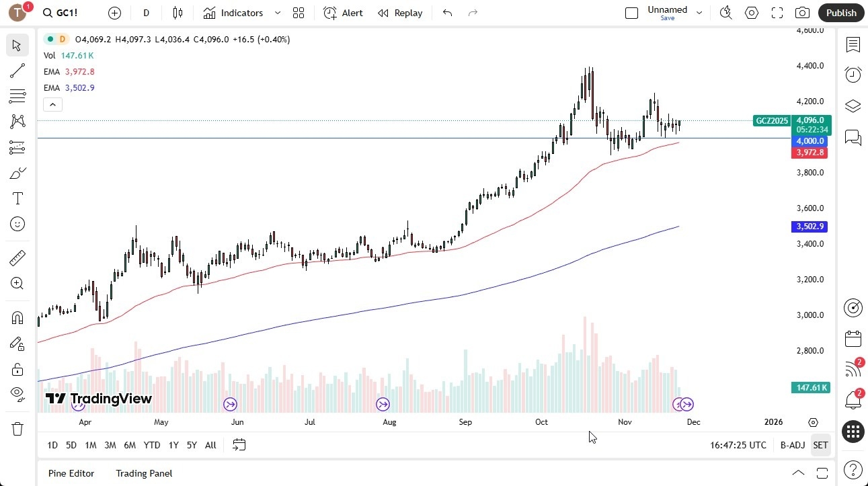Click the Publish button

point(840,13)
